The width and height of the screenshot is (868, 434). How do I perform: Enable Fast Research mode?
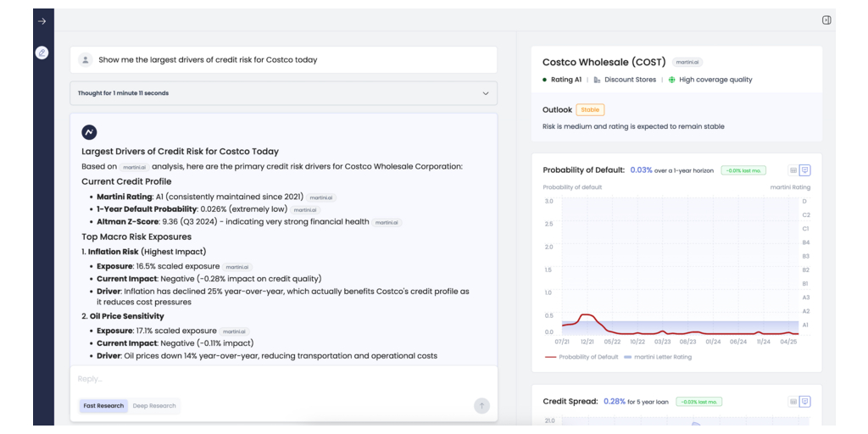(103, 406)
